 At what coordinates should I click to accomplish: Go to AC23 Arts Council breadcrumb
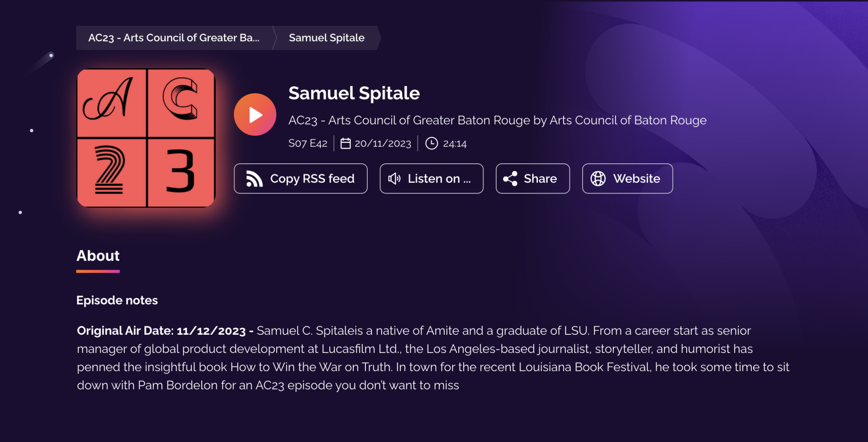click(x=174, y=38)
